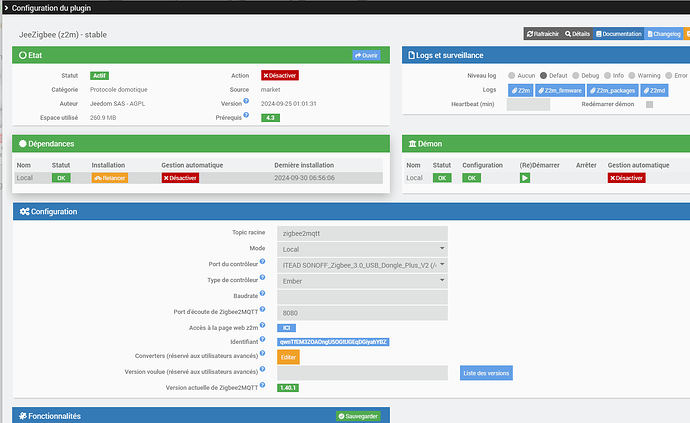Open the Documentation link
Viewport: 690px width, 423px height.
coord(618,34)
